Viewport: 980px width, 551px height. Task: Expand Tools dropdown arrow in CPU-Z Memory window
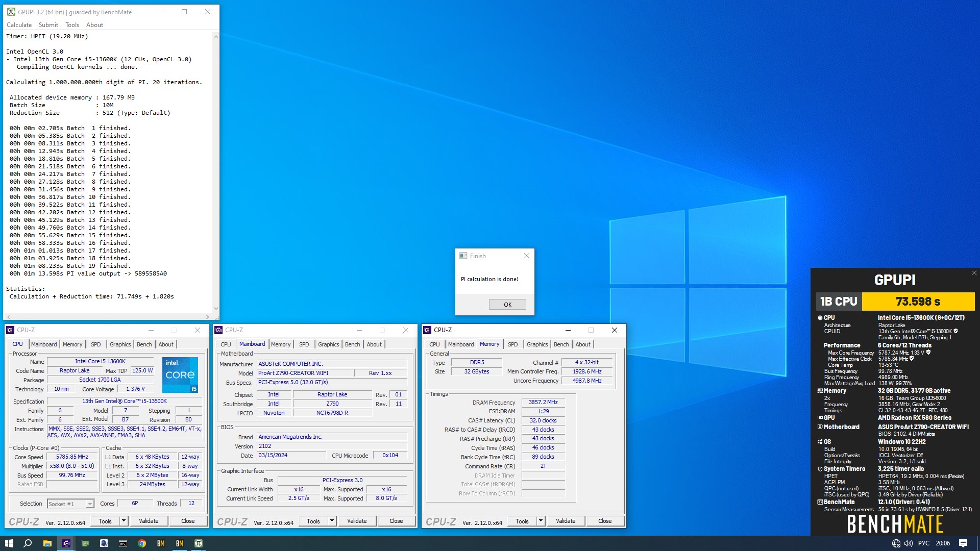541,521
